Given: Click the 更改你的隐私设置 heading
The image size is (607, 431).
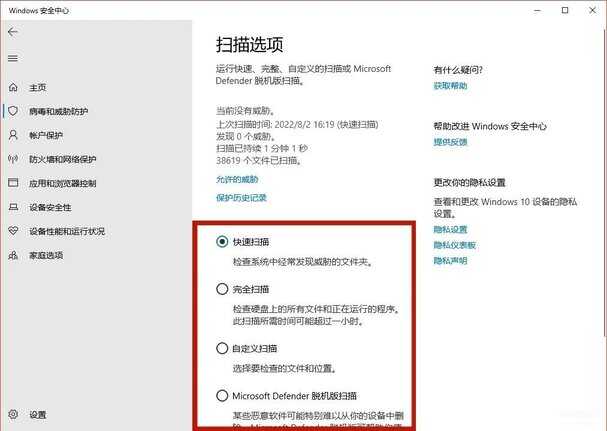Looking at the screenshot, I should coord(470,182).
